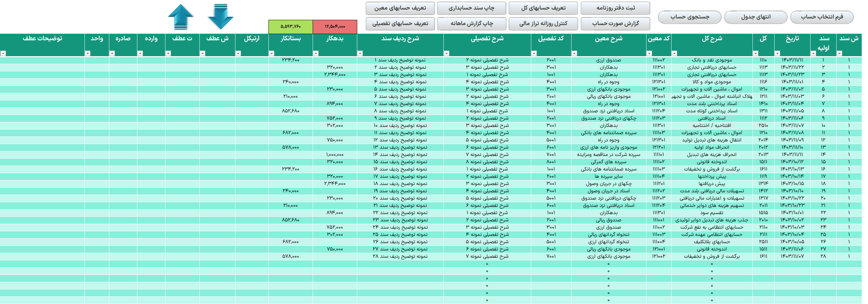This screenshot has width=868, height=304.
Task: Select the green total cell ۵,۵۹۳,۷۶۰
Action: point(291,27)
